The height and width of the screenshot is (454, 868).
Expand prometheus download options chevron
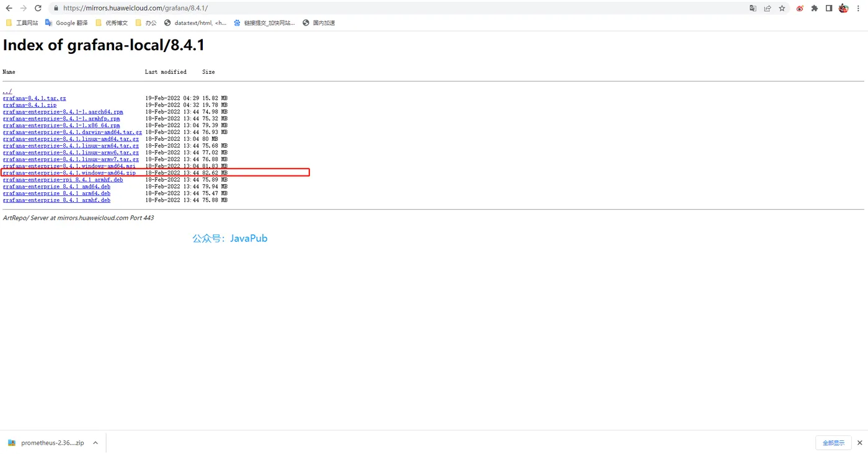95,443
